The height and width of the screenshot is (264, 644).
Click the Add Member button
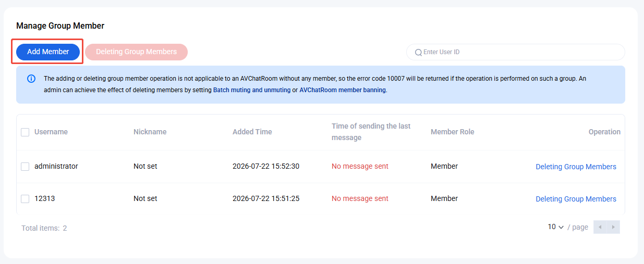pyautogui.click(x=48, y=52)
